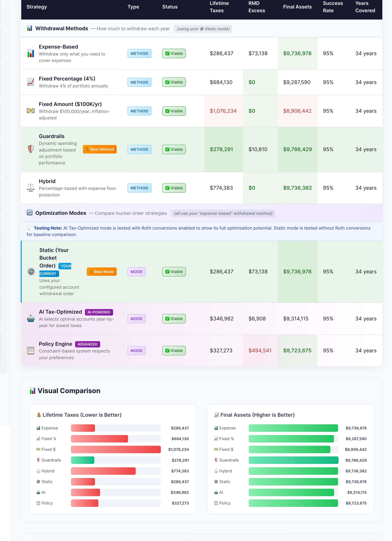
Task: Click the Fixed Amount money icon
Action: point(31,111)
